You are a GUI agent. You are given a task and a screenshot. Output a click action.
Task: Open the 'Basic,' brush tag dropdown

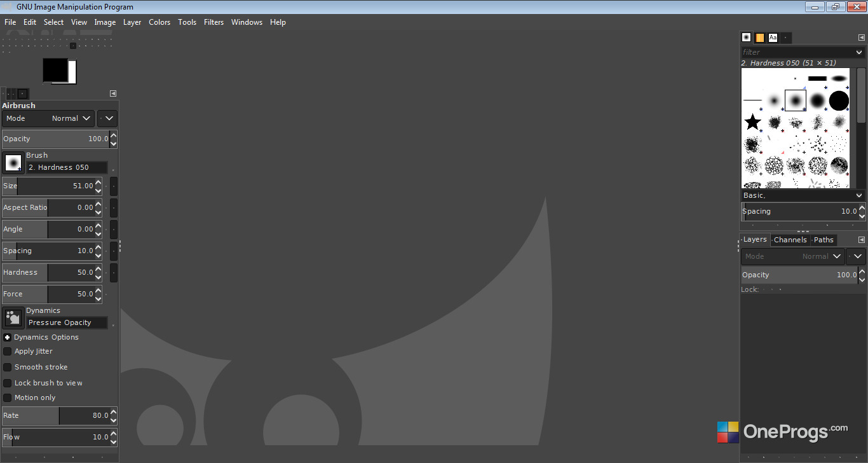(803, 196)
